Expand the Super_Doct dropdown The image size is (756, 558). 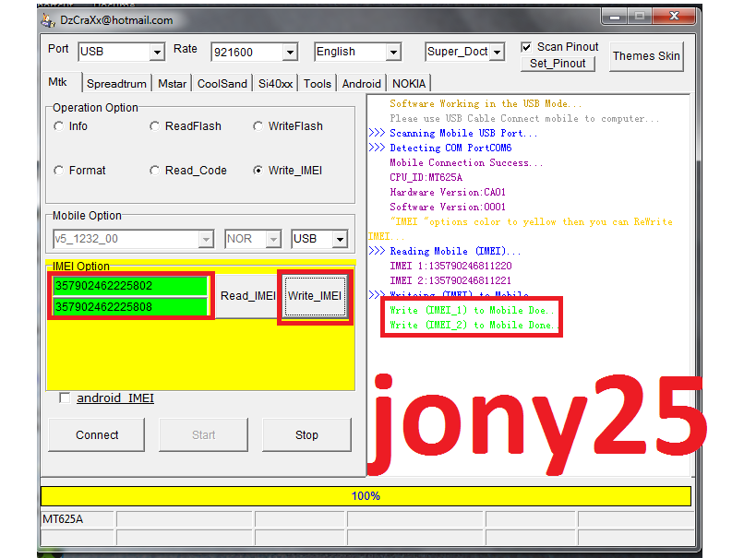(498, 53)
